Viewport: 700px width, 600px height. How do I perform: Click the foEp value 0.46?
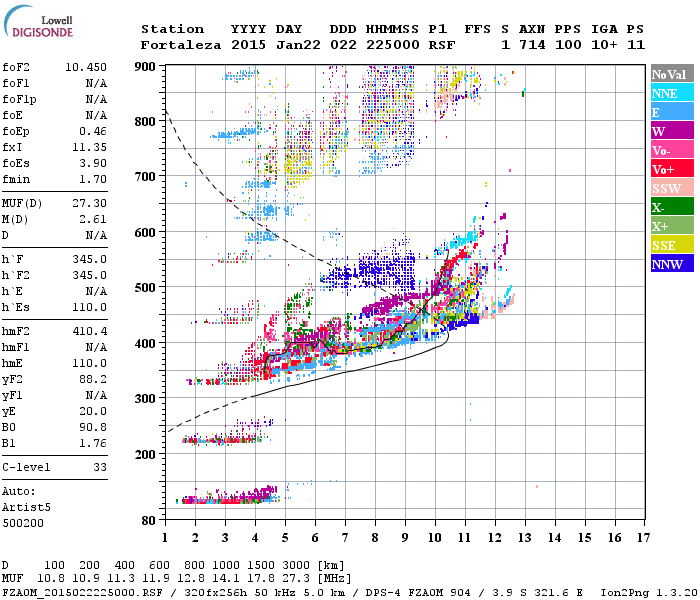tap(93, 131)
